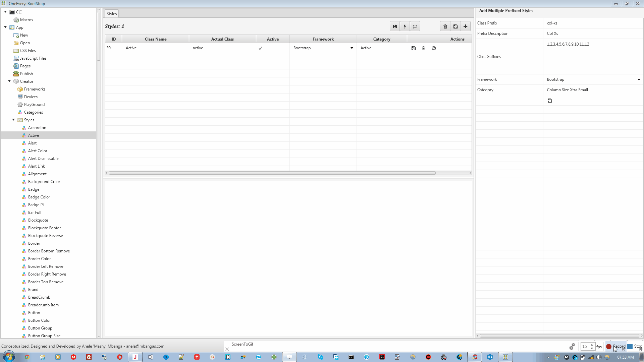Click the Class Prefix input field
The height and width of the screenshot is (362, 644).
tap(592, 23)
